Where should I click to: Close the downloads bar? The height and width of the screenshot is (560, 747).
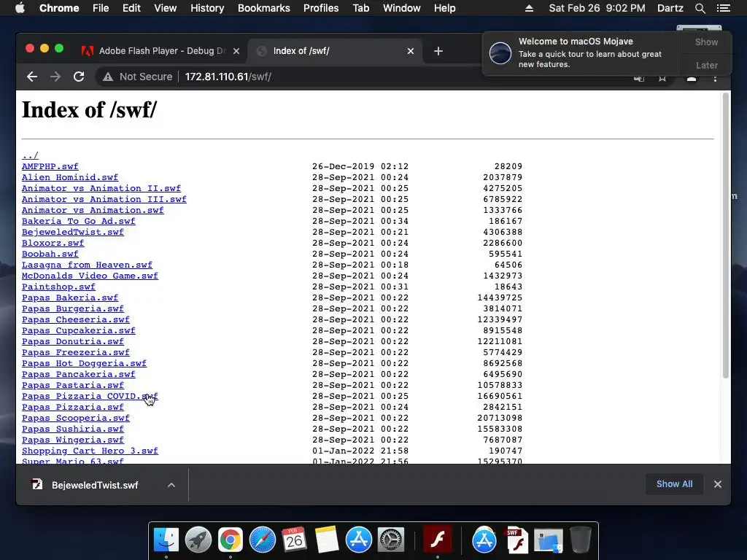click(x=718, y=484)
